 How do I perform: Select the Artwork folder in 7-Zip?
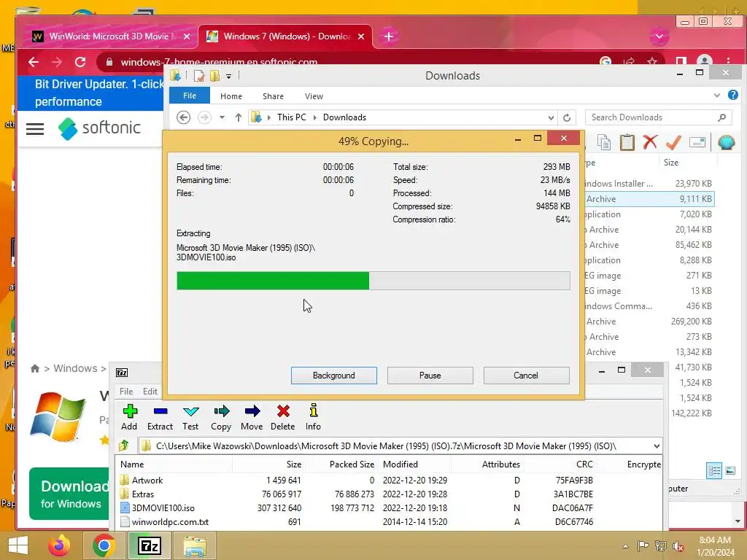point(147,481)
